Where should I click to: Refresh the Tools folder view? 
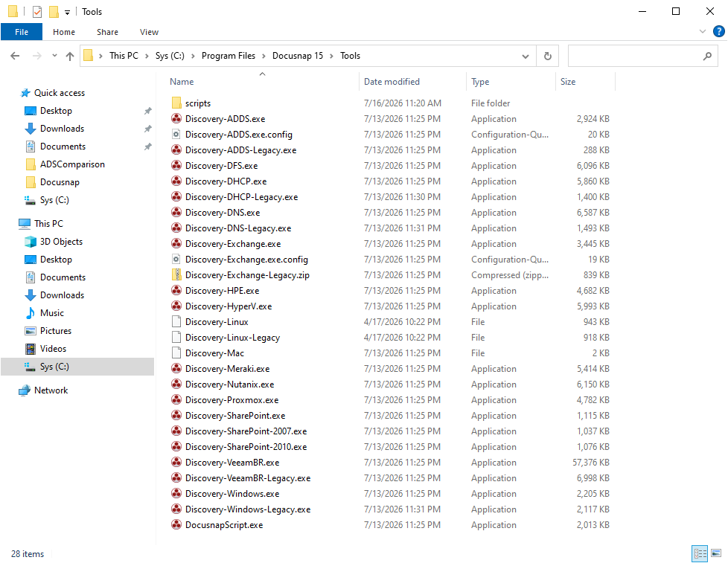coord(548,56)
